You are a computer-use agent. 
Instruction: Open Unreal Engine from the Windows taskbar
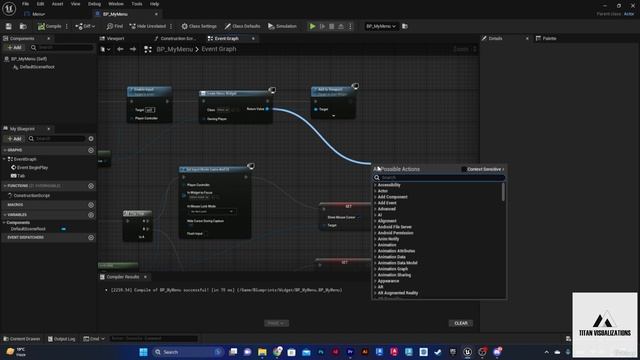point(467,352)
